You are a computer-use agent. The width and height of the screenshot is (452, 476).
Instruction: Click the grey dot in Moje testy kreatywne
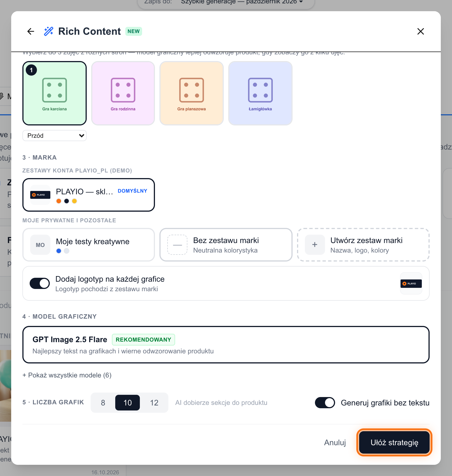coord(67,251)
